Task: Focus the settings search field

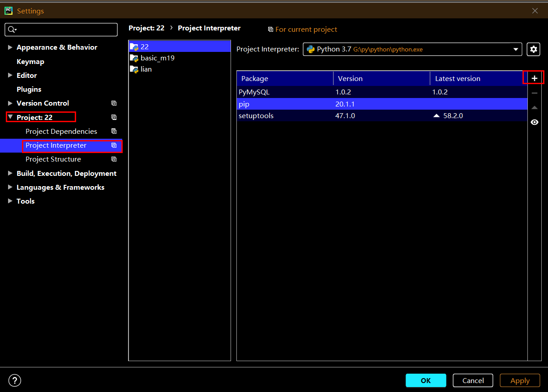Action: point(61,30)
